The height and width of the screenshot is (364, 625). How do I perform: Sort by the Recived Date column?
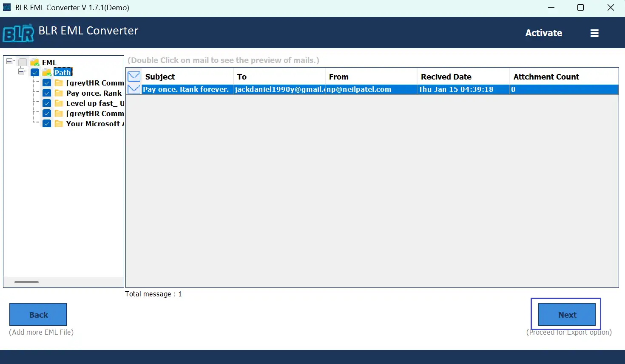446,77
